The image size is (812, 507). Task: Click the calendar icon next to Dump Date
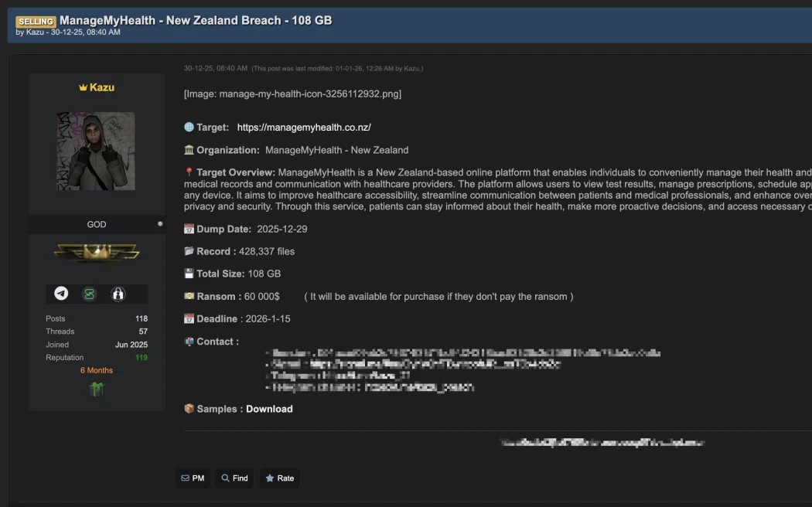(189, 230)
